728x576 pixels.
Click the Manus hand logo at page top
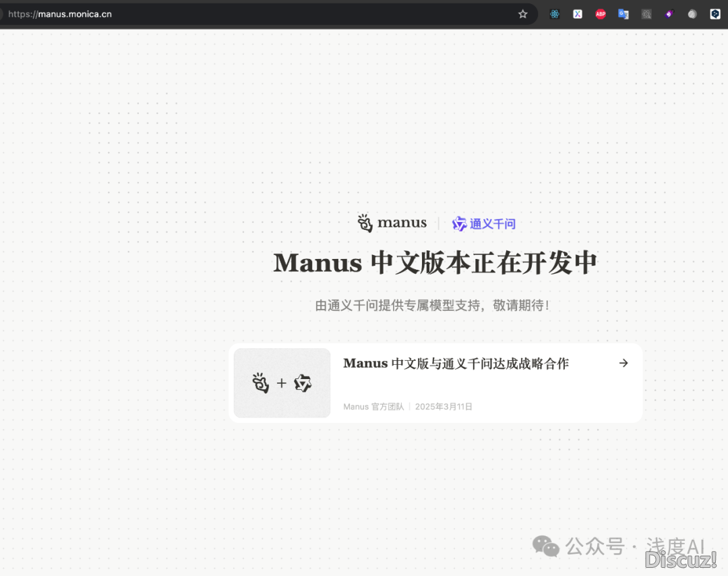[365, 223]
